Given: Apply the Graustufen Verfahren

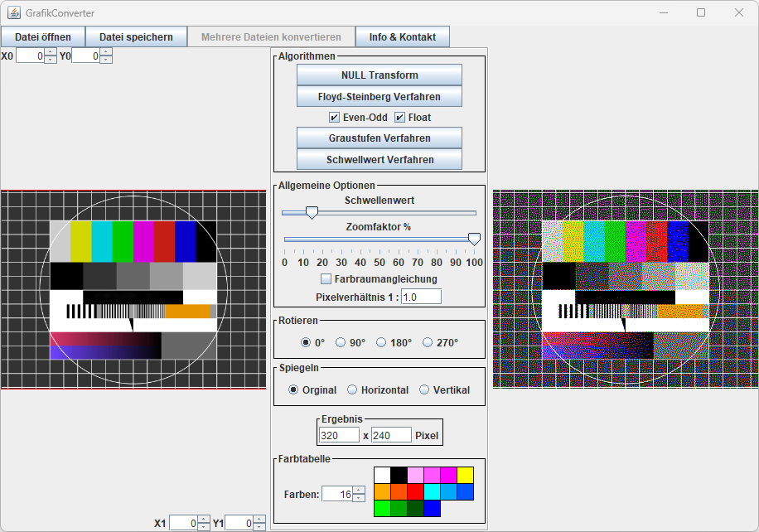Looking at the screenshot, I should point(379,138).
